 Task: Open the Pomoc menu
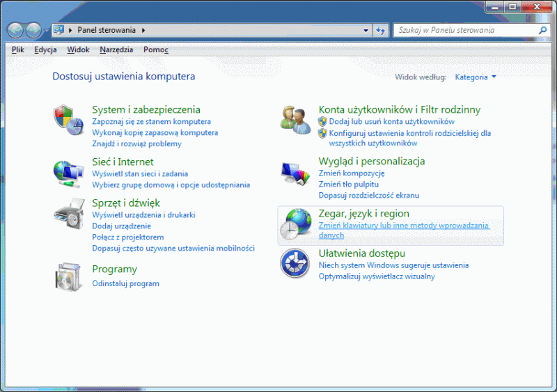point(155,49)
